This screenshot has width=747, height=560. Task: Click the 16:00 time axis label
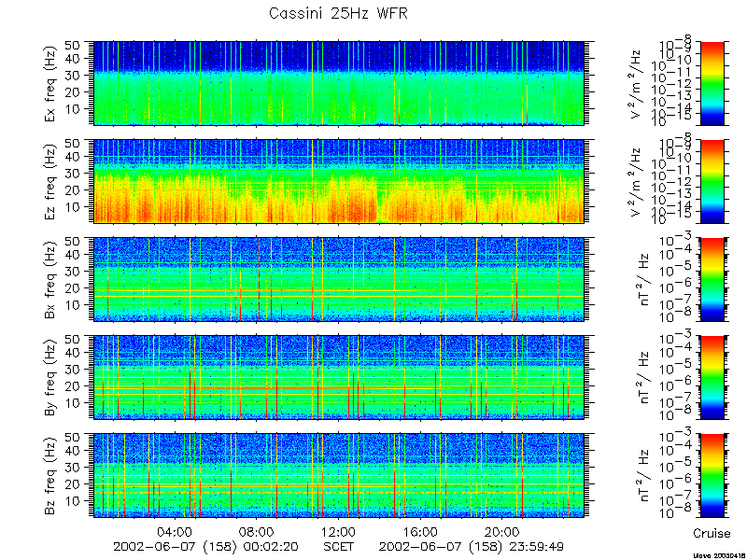tap(420, 531)
